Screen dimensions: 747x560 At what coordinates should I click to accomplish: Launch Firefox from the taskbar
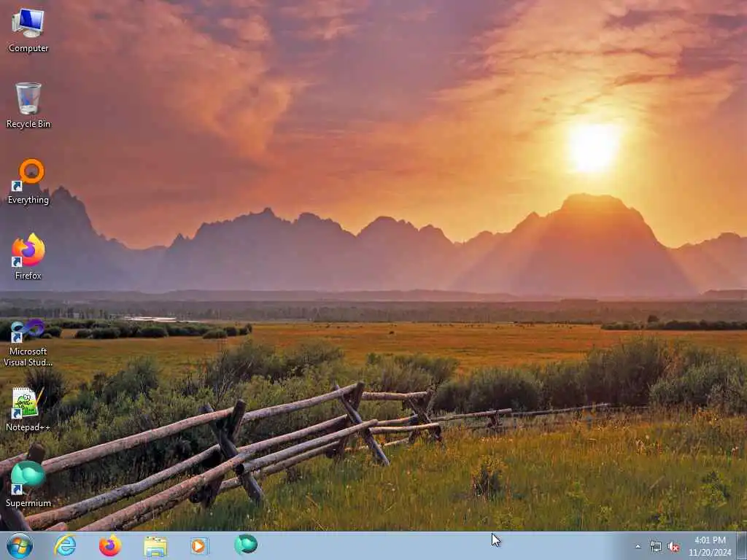110,545
